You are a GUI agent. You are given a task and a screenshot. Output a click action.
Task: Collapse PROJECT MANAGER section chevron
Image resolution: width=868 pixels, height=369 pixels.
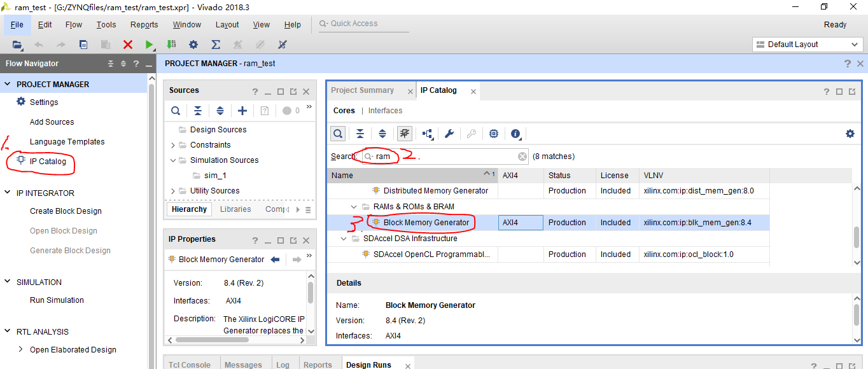pos(8,84)
